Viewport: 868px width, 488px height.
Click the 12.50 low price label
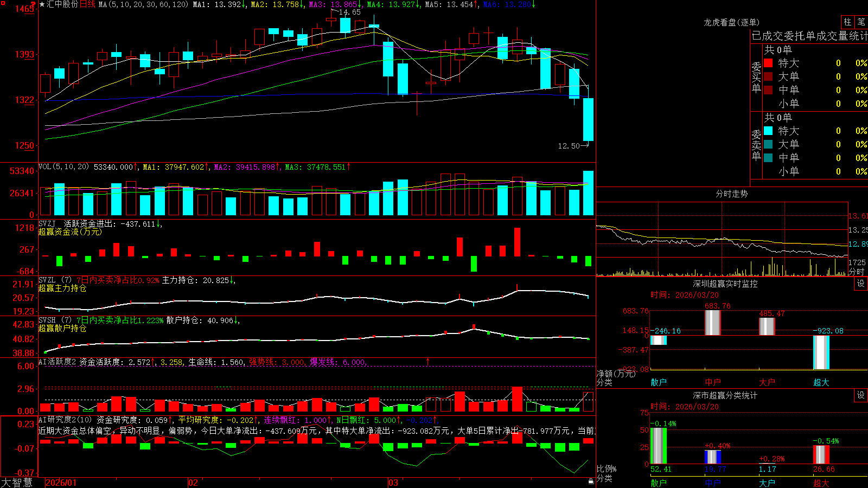click(569, 146)
